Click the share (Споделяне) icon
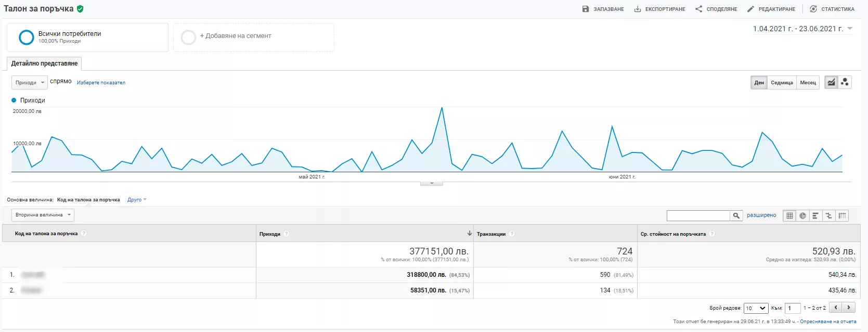The height and width of the screenshot is (332, 868). point(699,9)
